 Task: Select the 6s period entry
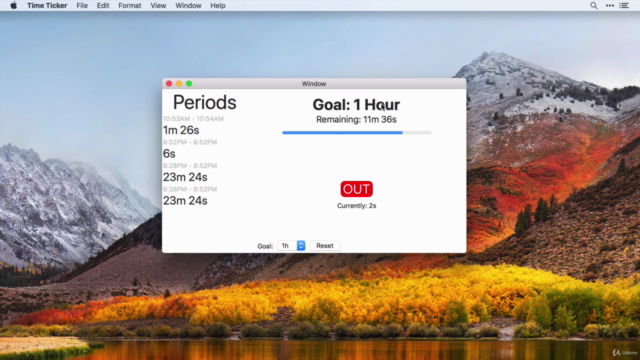[169, 154]
